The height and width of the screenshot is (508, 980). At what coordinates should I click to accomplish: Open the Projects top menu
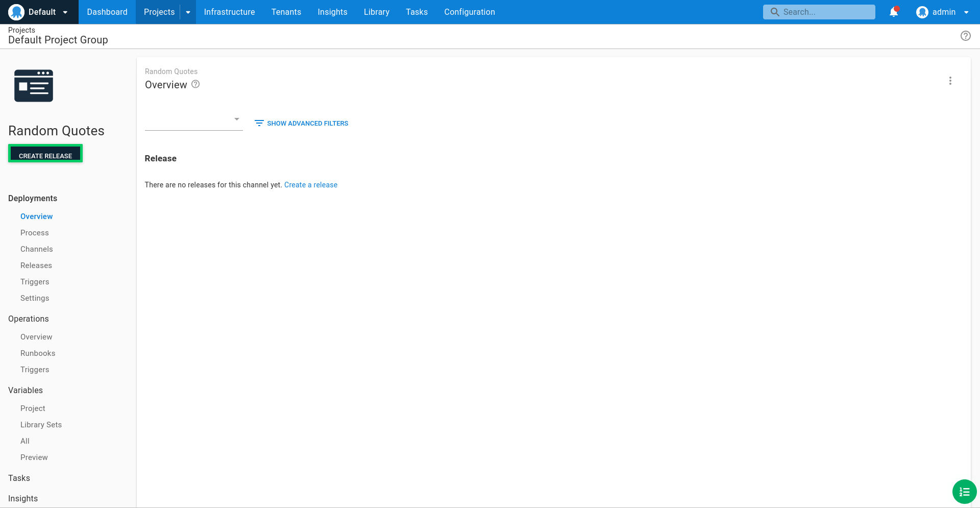(159, 12)
